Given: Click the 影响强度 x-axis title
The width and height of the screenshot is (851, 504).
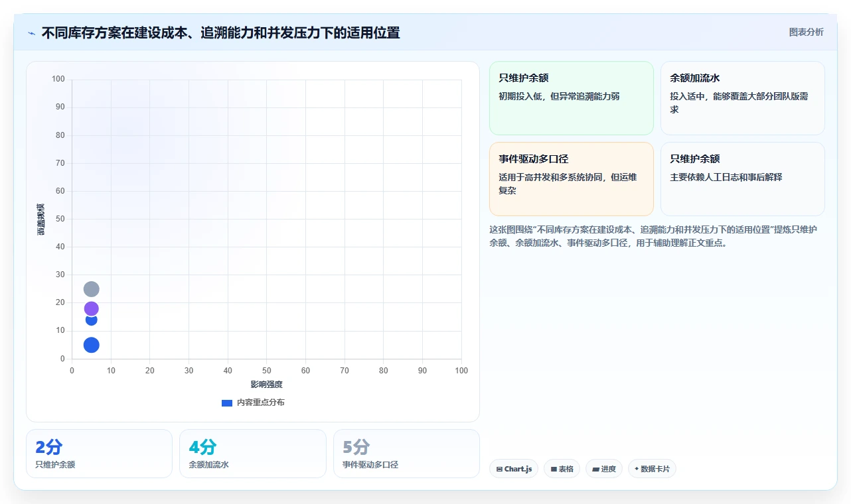Looking at the screenshot, I should click(x=267, y=385).
